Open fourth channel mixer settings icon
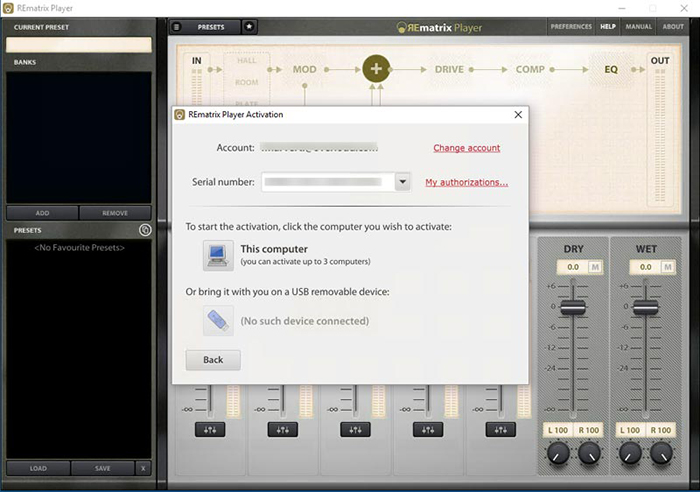 (x=428, y=429)
